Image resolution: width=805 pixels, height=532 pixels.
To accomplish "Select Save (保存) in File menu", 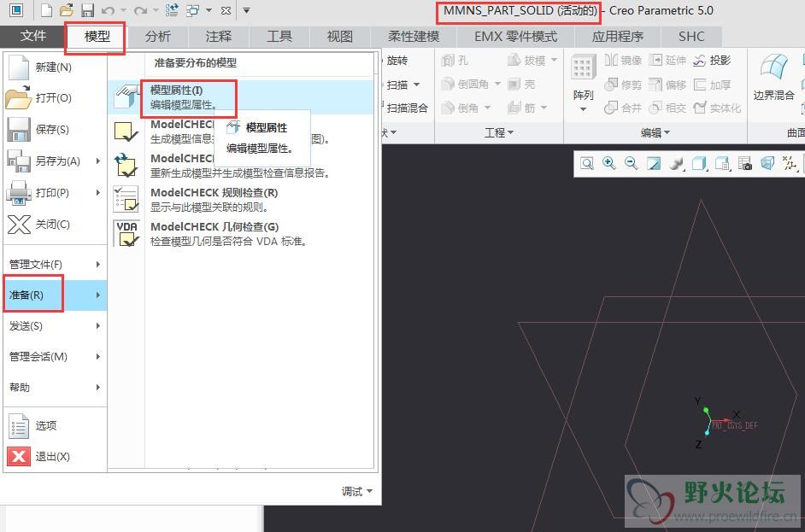I will (55, 129).
